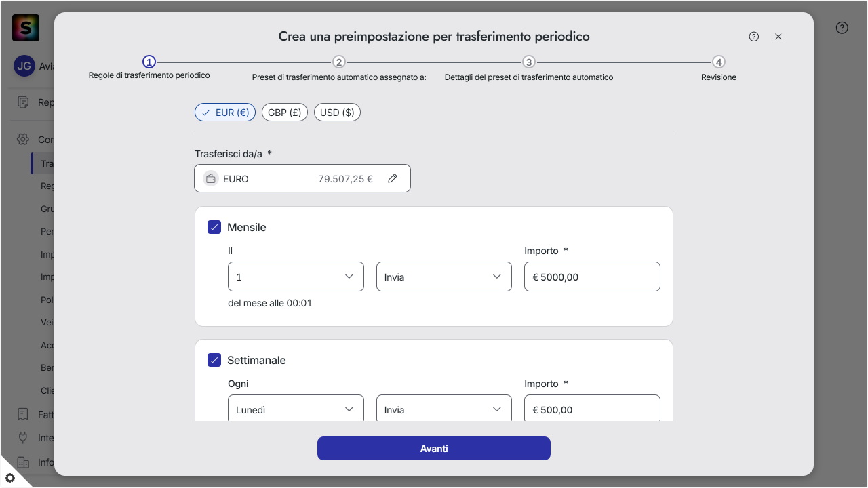This screenshot has width=868, height=488.
Task: Click the help icon in dialog header
Action: pos(754,37)
